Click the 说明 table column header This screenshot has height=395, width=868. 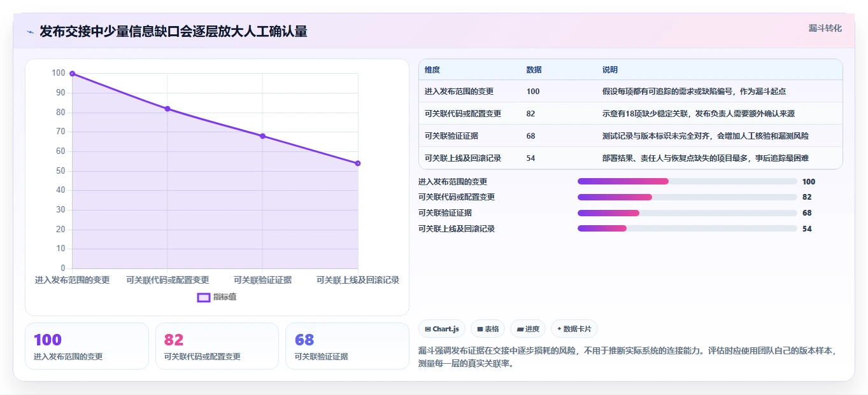(x=610, y=70)
